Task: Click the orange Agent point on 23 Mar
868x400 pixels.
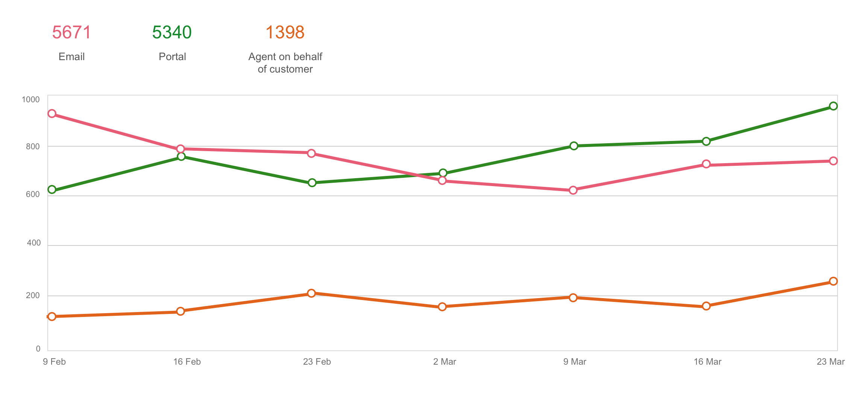Action: click(x=833, y=281)
